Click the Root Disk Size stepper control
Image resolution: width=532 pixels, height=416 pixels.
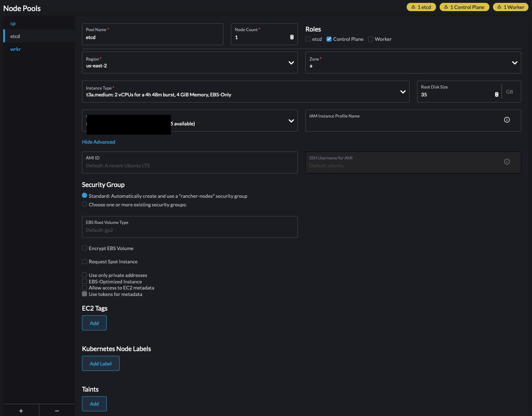497,94
